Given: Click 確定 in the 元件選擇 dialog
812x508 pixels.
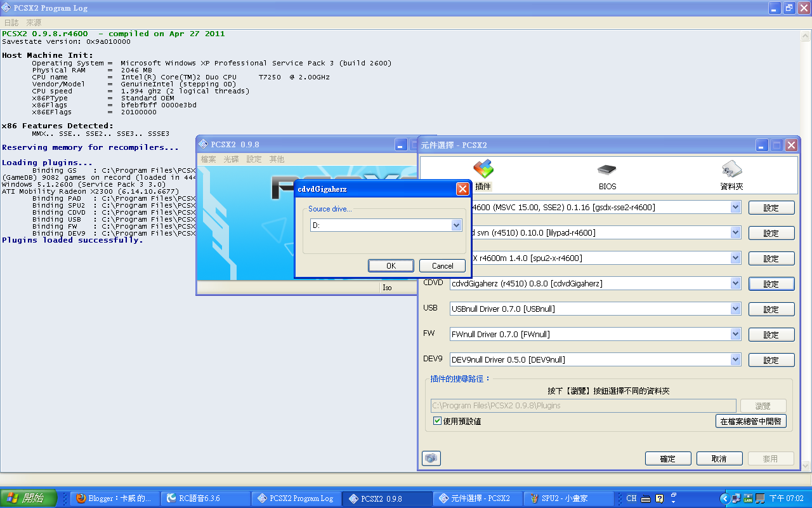Looking at the screenshot, I should pos(668,458).
